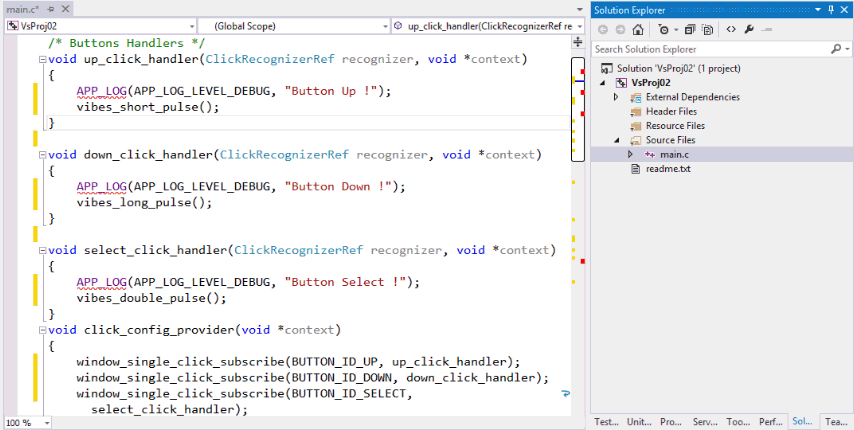This screenshot has width=854, height=430.
Task: Toggle the pin on main.c tab
Action: click(x=52, y=9)
